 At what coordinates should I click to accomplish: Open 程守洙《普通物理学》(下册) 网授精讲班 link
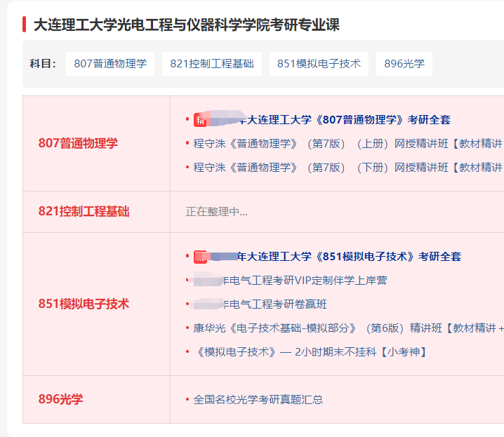[347, 167]
